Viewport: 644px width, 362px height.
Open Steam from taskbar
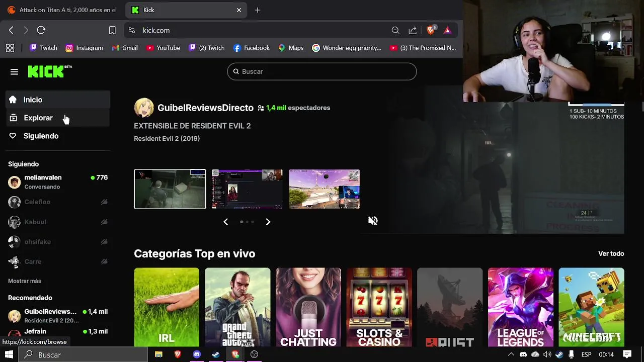tap(216, 354)
